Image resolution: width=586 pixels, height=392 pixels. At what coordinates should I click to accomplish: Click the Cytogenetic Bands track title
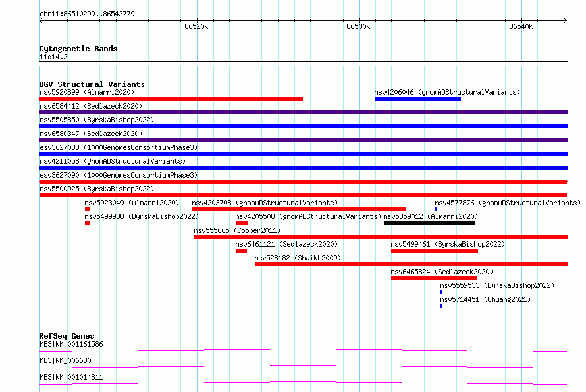click(x=78, y=49)
